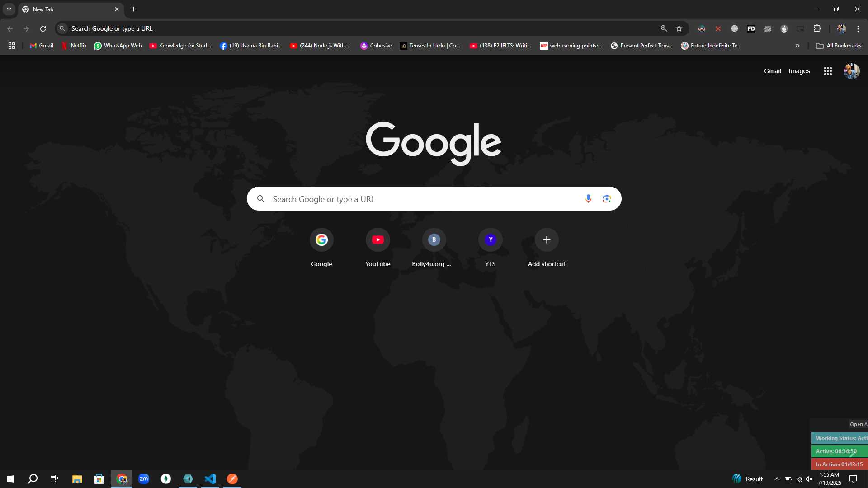Open a new tab with plus button
This screenshot has width=868, height=488.
[133, 9]
